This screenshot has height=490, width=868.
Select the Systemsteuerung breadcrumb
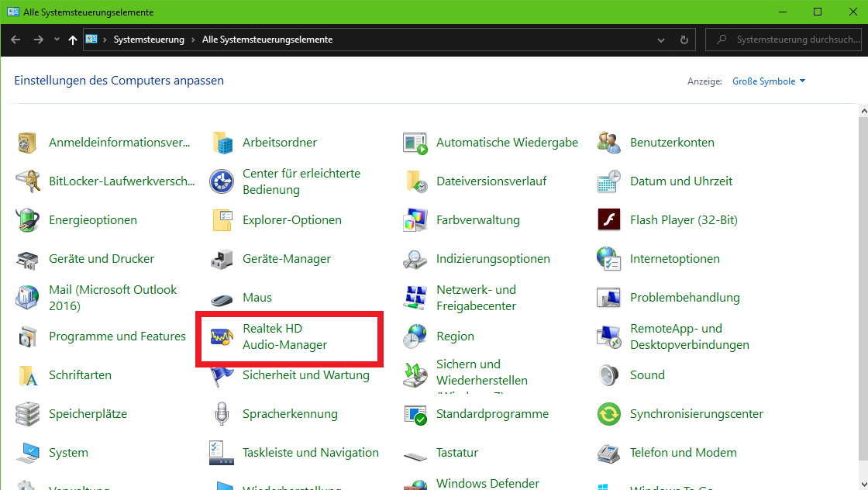coord(149,40)
